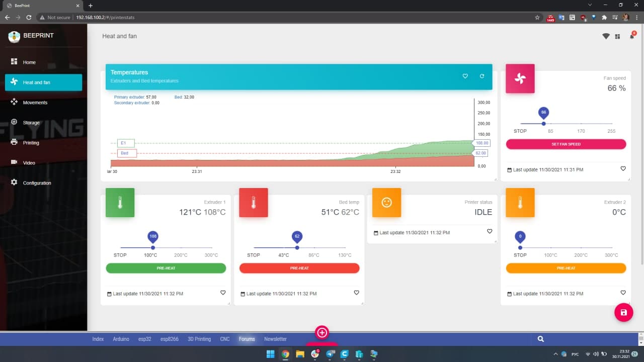Toggle the heart on the Printer status card
This screenshot has height=362, width=644.
point(490,231)
